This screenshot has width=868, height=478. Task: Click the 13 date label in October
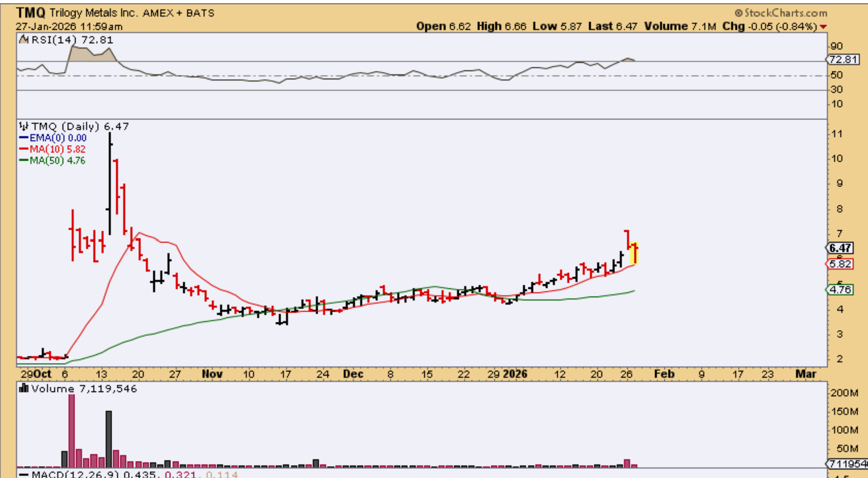pyautogui.click(x=101, y=374)
